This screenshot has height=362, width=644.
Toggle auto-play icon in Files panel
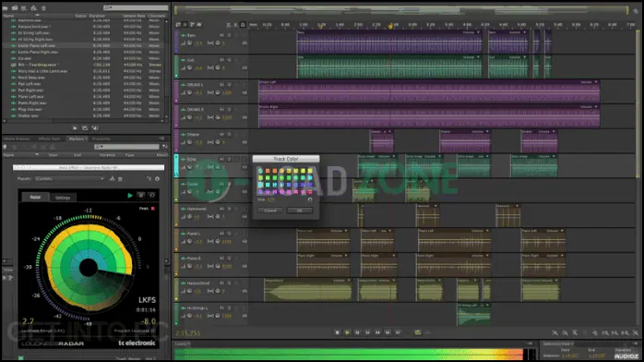point(95,128)
